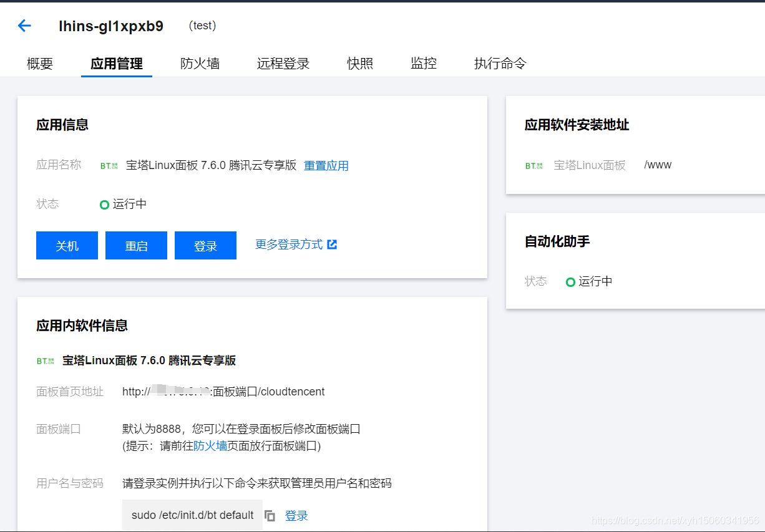Click the 自动化助手 heading

557,241
